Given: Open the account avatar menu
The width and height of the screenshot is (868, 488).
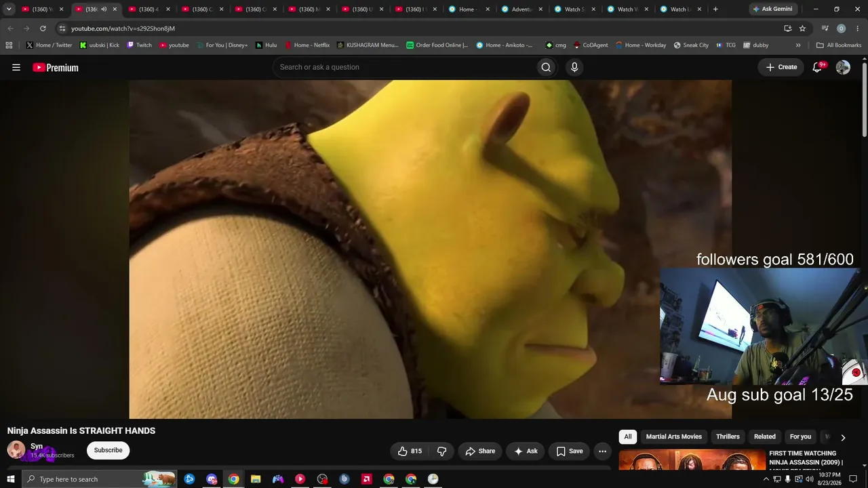Looking at the screenshot, I should click(843, 67).
